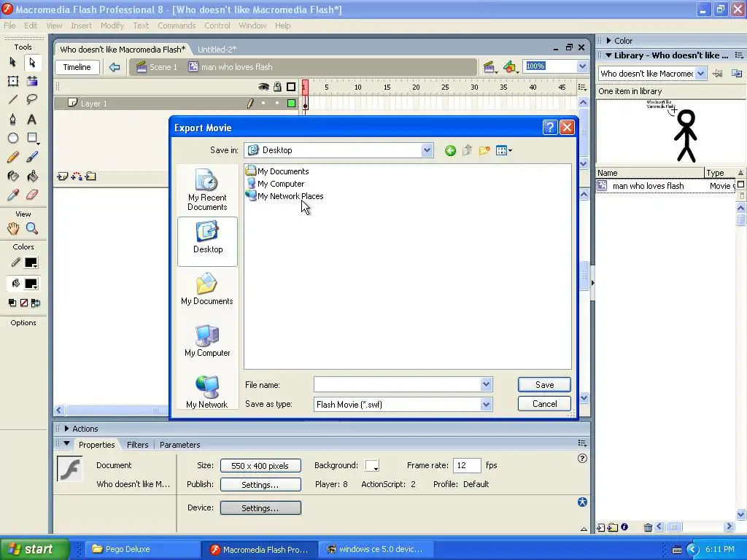
Task: Open the Stroke color swatch
Action: coord(31,262)
